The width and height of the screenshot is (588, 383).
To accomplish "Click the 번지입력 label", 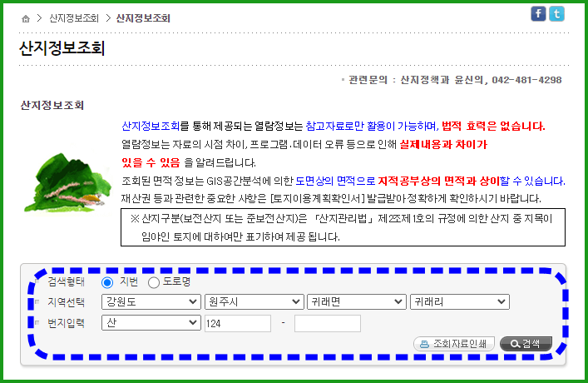I will [x=67, y=323].
